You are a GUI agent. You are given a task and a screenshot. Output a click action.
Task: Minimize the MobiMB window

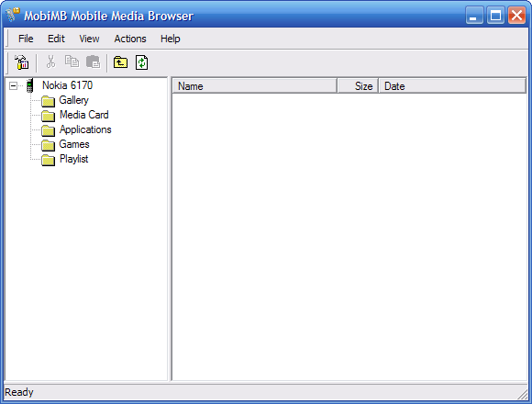(474, 16)
